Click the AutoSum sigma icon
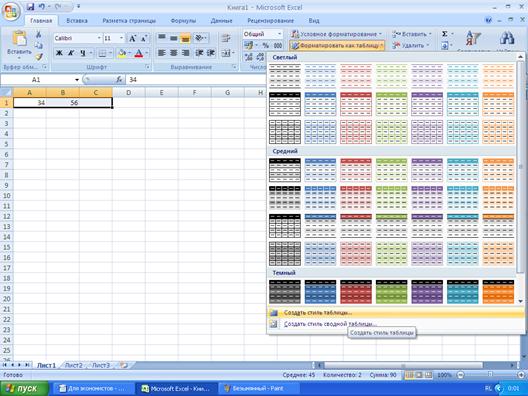 click(x=444, y=34)
